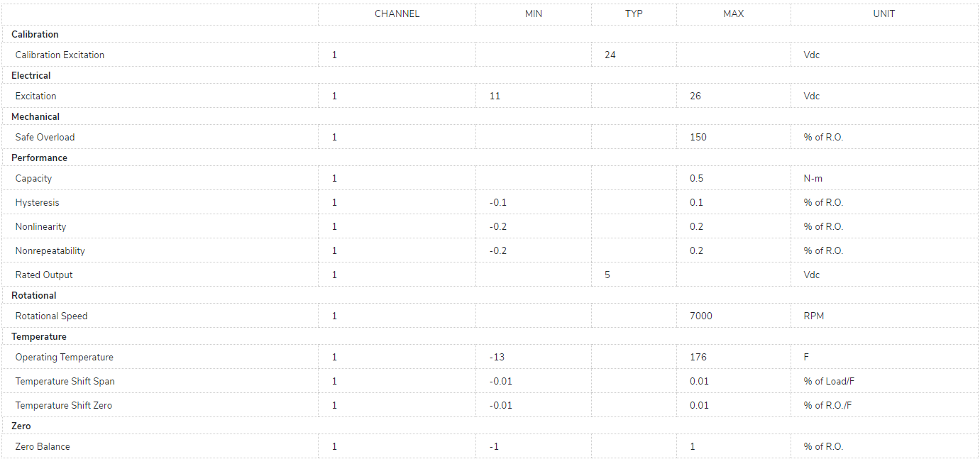The height and width of the screenshot is (464, 980).
Task: Click the Capacity max value 0.5
Action: tap(697, 178)
